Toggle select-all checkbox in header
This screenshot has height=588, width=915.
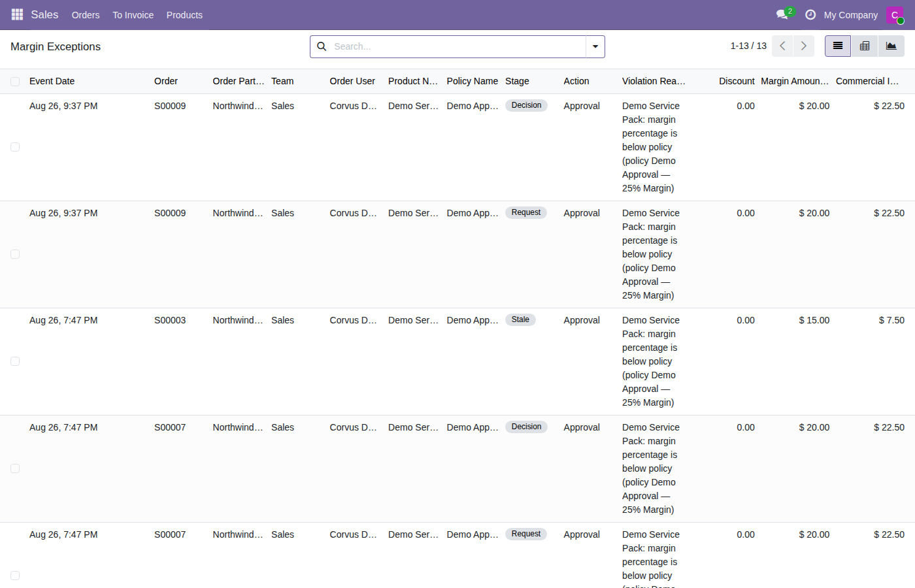tap(15, 82)
